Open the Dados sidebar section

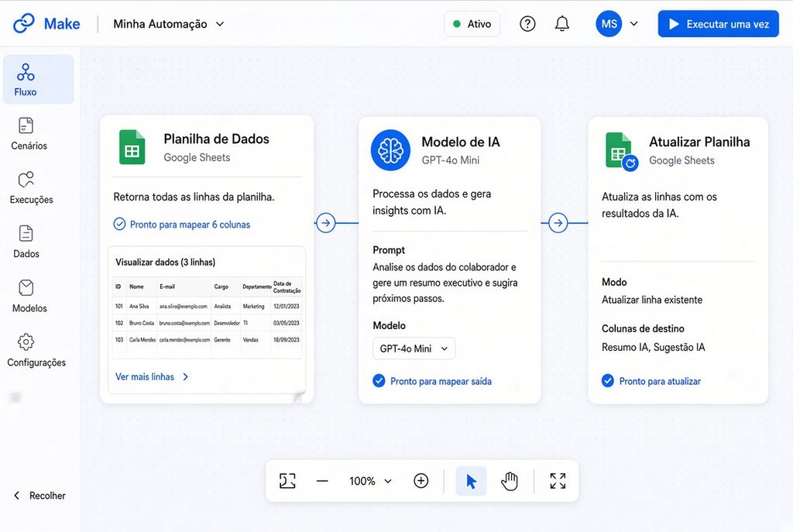click(26, 242)
